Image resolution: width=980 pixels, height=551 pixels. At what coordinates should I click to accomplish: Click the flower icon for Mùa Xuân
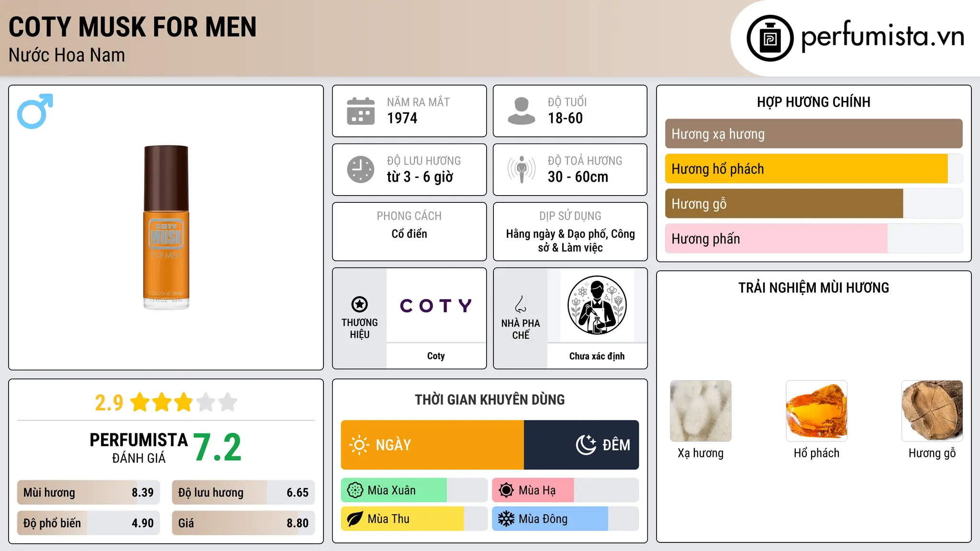tap(355, 490)
